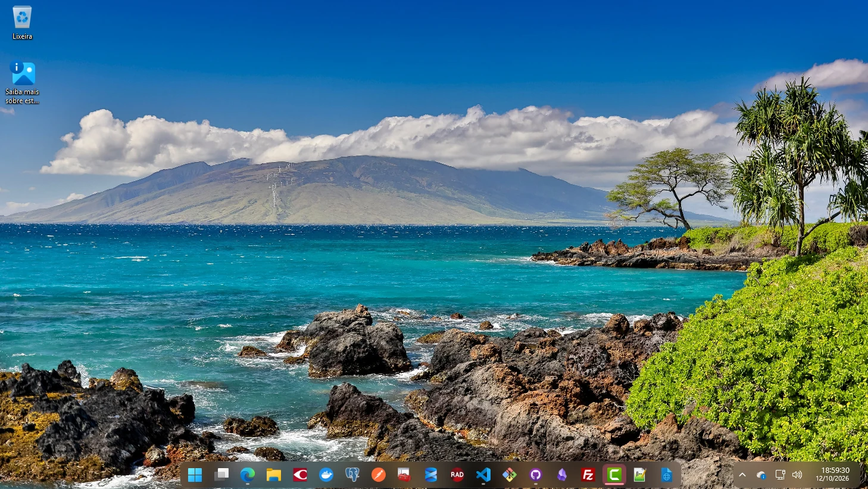The image size is (868, 489).
Task: Open the multicolored diamond app on the taskbar
Action: 510,475
